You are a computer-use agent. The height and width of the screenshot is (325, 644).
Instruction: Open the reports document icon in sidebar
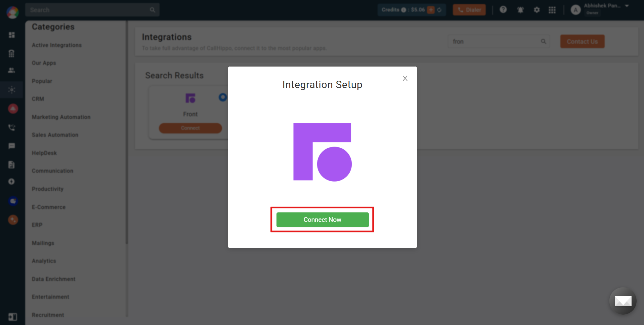pyautogui.click(x=12, y=164)
